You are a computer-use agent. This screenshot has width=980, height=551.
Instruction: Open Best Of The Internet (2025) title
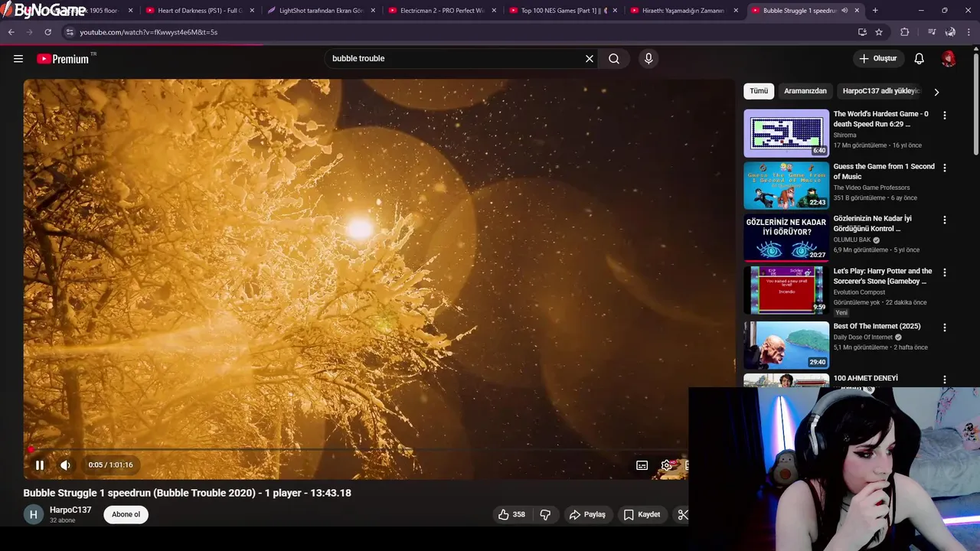coord(877,326)
